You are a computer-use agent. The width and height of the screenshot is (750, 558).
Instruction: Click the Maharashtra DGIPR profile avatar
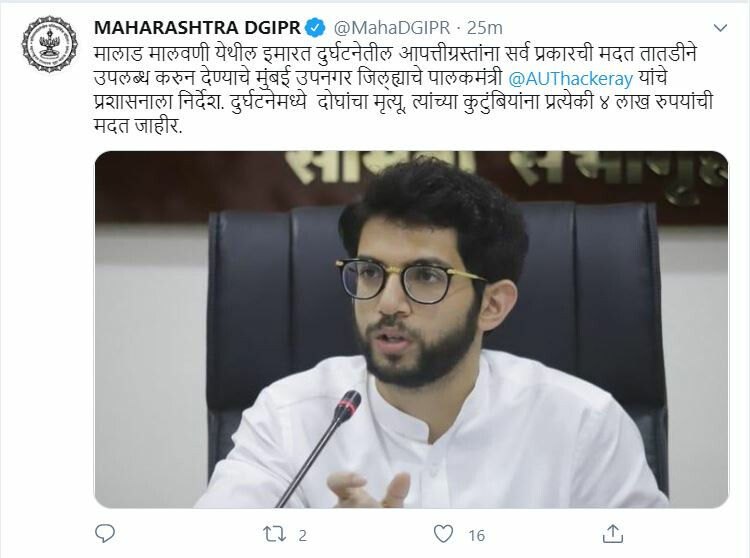coord(49,44)
